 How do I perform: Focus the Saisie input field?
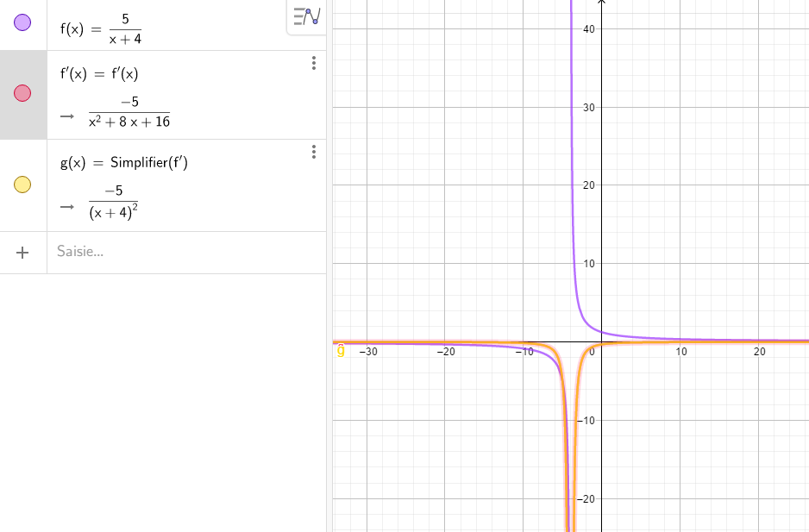[x=186, y=253]
